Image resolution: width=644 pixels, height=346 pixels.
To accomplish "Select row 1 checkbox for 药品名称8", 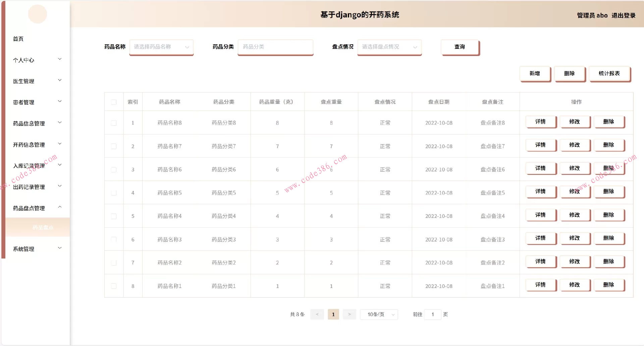I will (114, 123).
